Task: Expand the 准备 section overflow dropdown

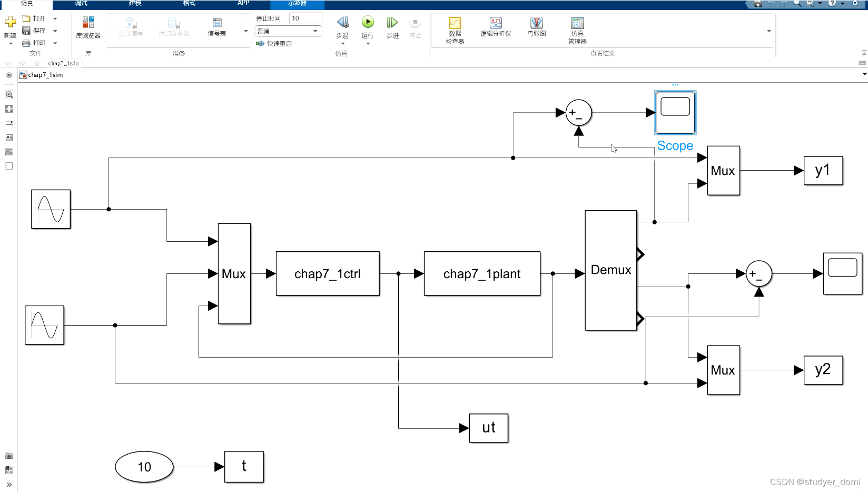Action: (245, 31)
